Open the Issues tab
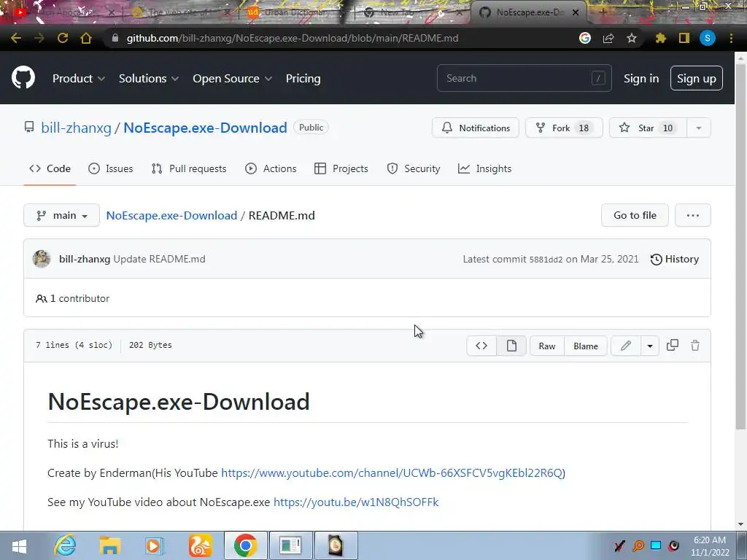Image resolution: width=747 pixels, height=560 pixels. point(111,168)
